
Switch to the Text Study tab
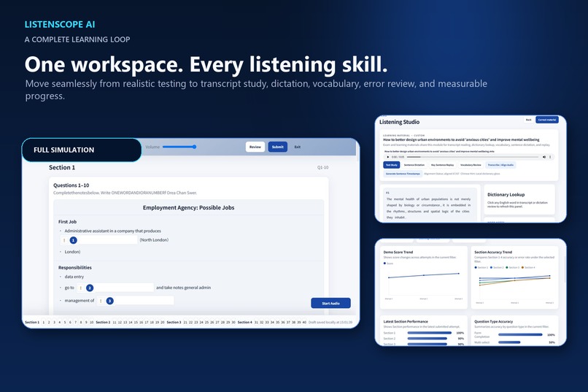(x=392, y=165)
